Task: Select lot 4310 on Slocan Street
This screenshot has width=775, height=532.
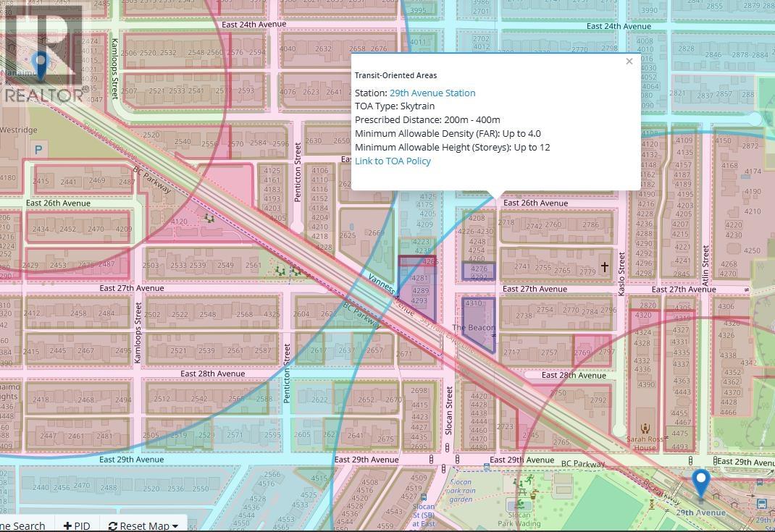Action: pos(473,303)
